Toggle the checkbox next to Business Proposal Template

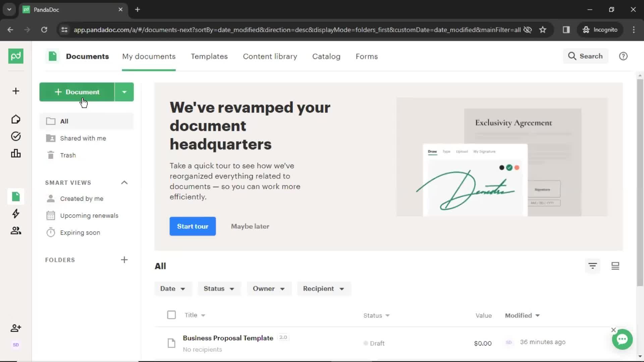[x=171, y=343]
